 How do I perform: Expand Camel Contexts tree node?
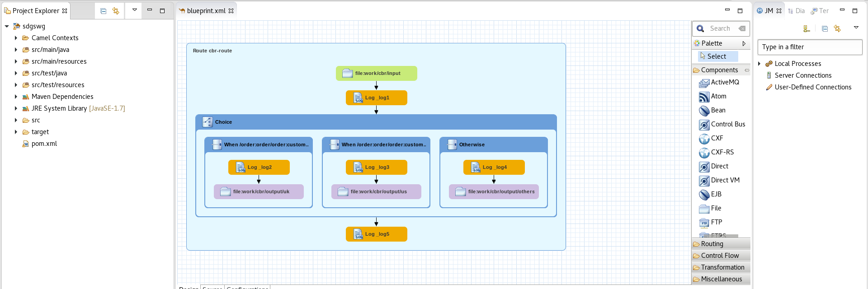pyautogui.click(x=16, y=38)
